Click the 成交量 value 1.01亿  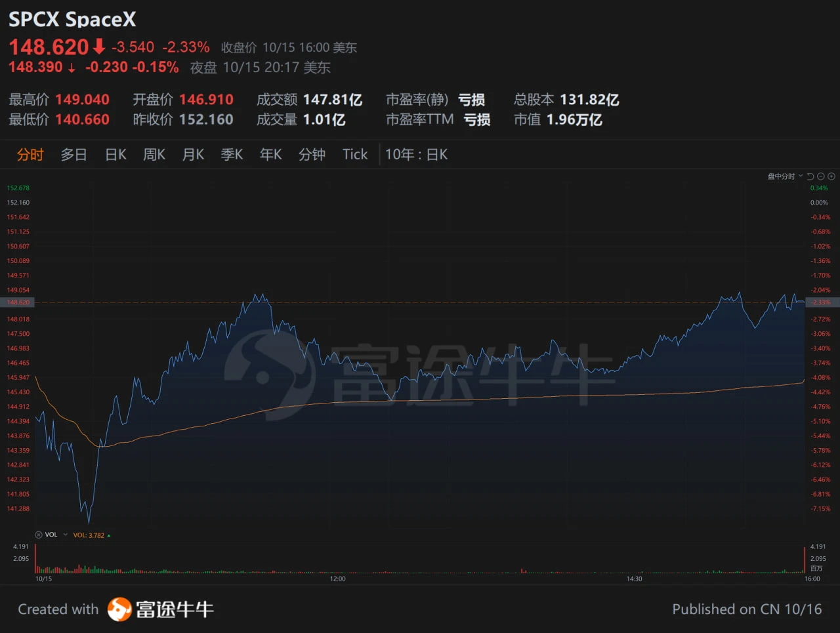324,119
